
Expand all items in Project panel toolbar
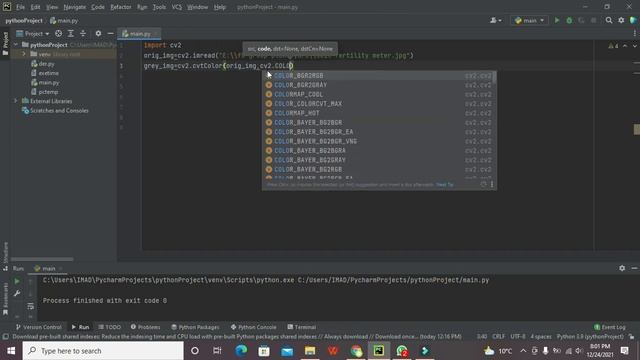(71, 33)
